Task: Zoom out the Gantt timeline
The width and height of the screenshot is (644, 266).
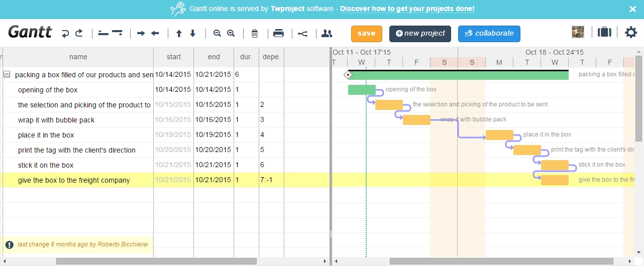Action: (x=217, y=34)
